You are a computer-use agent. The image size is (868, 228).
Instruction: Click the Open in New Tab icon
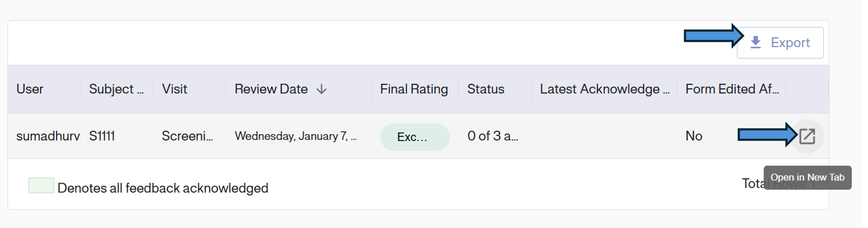[807, 137]
